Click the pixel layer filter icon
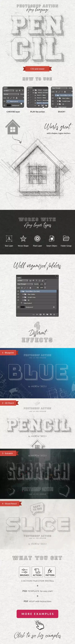 click(x=30, y=281)
